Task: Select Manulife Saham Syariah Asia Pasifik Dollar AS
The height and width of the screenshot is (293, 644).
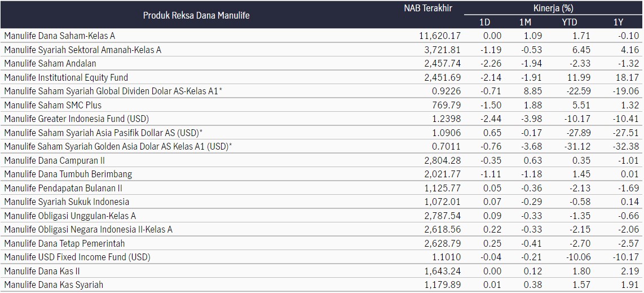Action: pyautogui.click(x=104, y=133)
